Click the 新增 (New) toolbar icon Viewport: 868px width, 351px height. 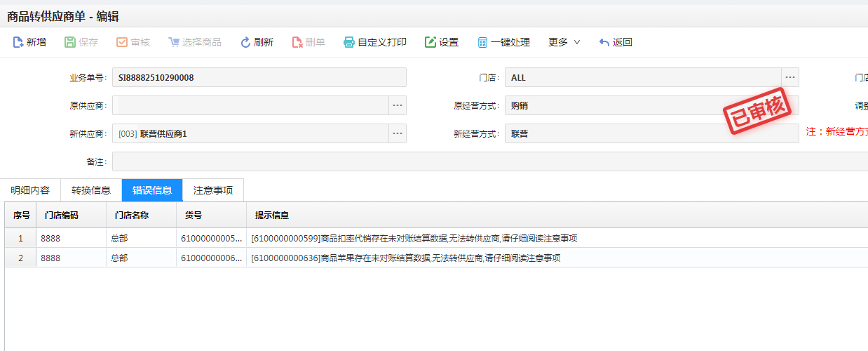tap(19, 42)
